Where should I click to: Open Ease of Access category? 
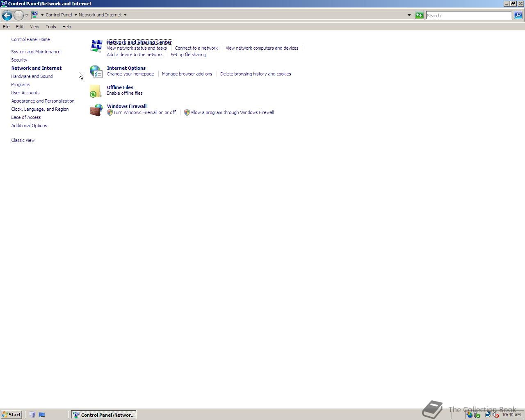(x=26, y=117)
